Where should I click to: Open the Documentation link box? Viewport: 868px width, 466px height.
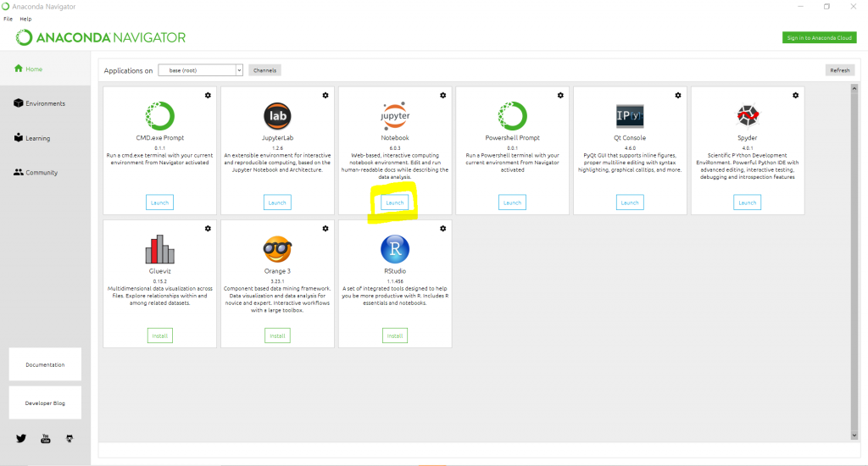click(x=46, y=364)
